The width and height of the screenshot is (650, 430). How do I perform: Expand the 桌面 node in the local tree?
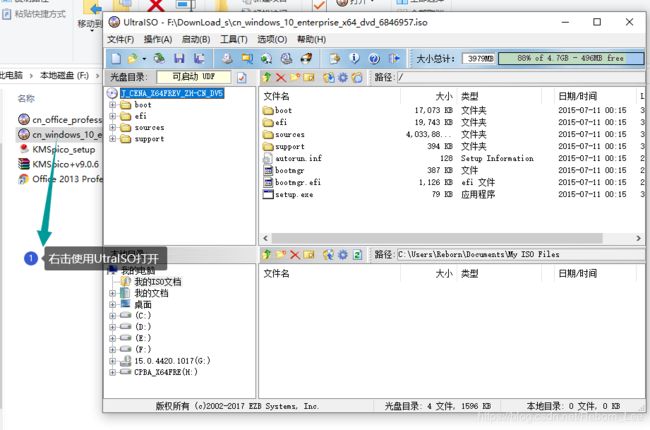pos(112,304)
